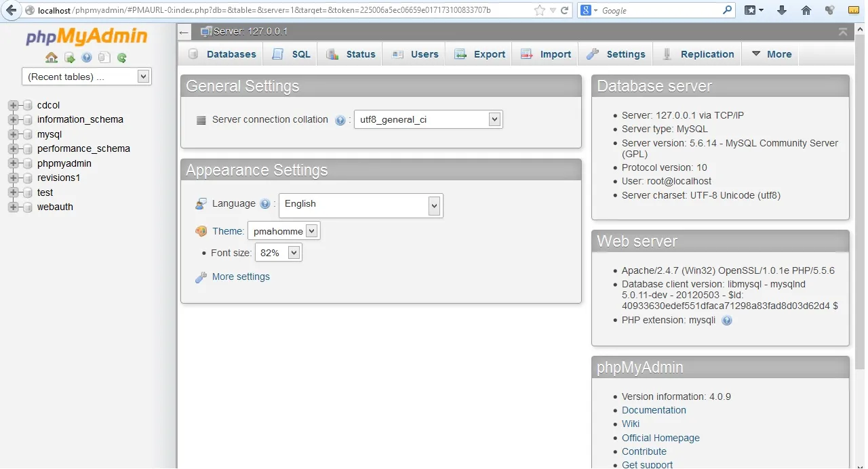Open the Wiki link

point(631,424)
